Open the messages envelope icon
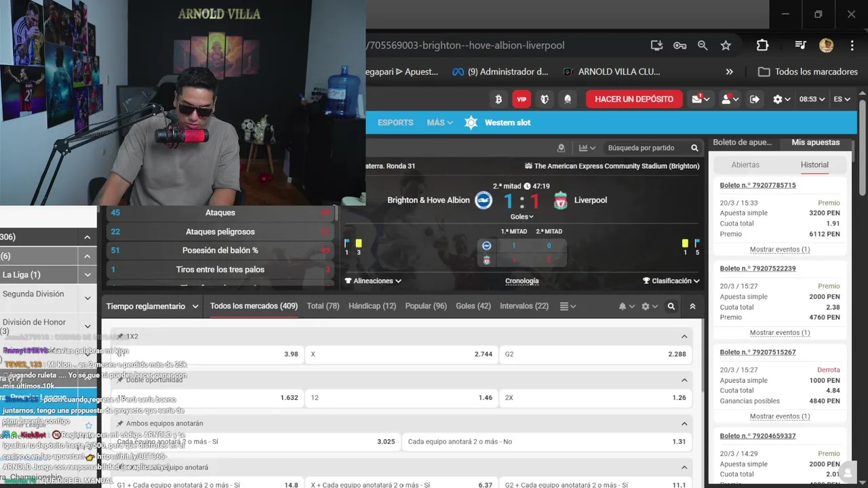The width and height of the screenshot is (868, 488). (700, 99)
